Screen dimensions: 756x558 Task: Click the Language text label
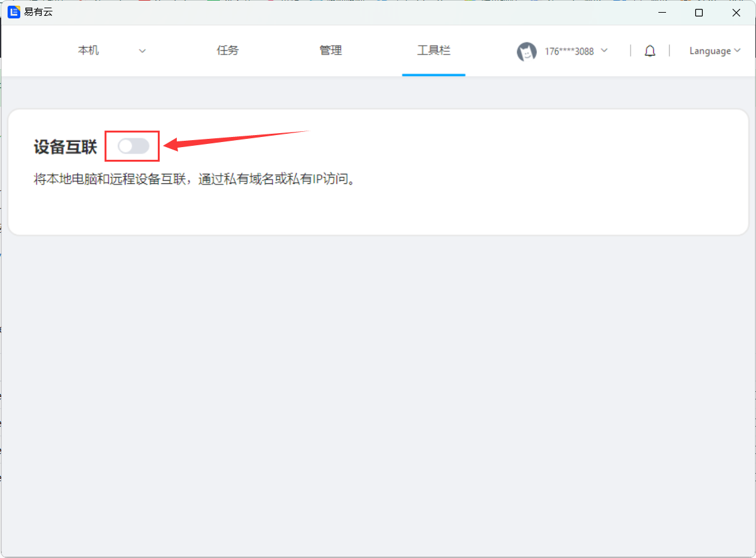pos(710,51)
